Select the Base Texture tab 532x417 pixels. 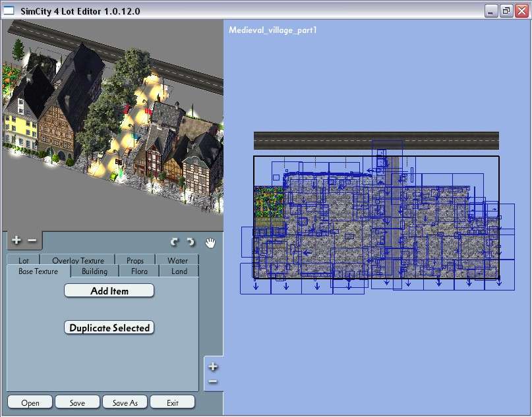coord(38,271)
